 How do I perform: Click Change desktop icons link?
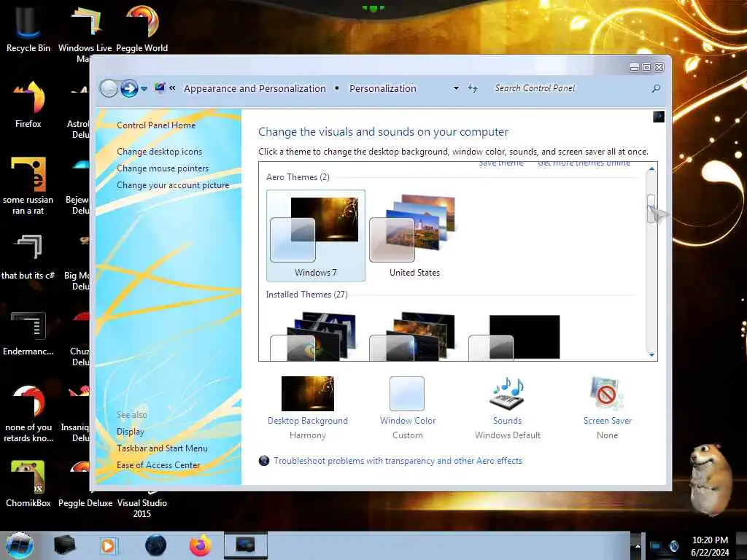(x=160, y=152)
